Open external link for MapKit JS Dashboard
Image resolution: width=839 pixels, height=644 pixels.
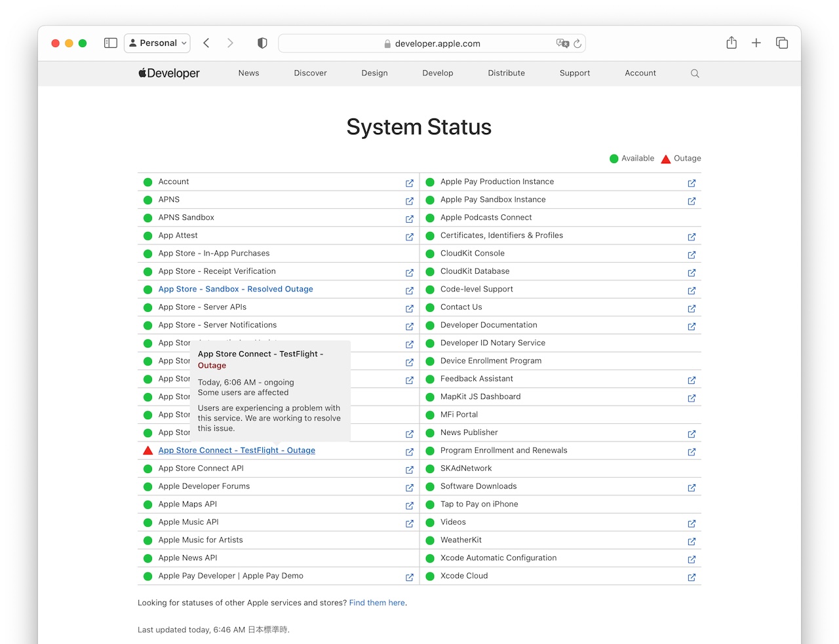(x=692, y=398)
